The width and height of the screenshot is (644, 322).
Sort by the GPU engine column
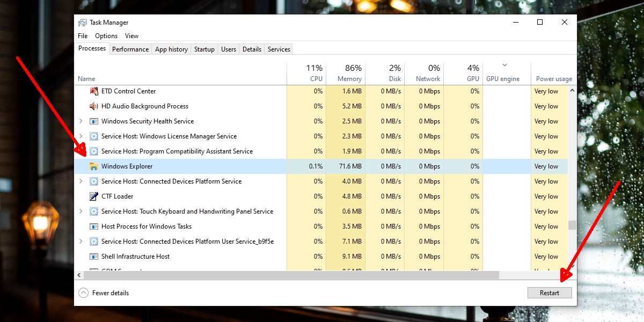click(506, 74)
